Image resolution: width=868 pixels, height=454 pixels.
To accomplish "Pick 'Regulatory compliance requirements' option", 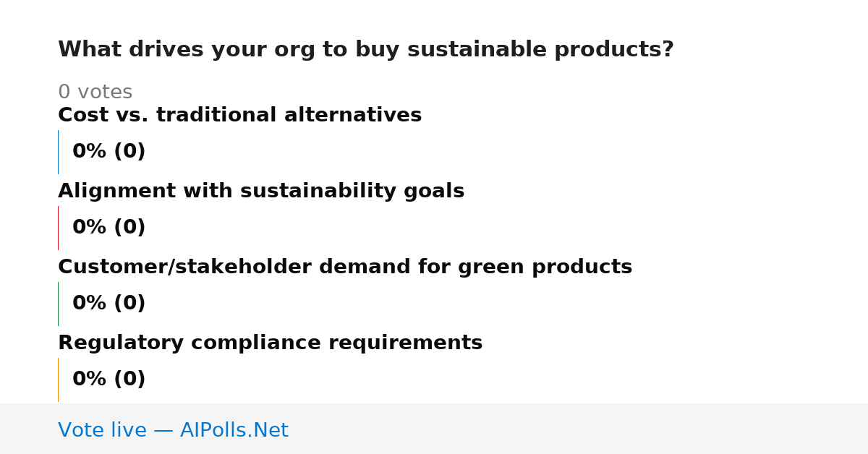I will (x=270, y=343).
